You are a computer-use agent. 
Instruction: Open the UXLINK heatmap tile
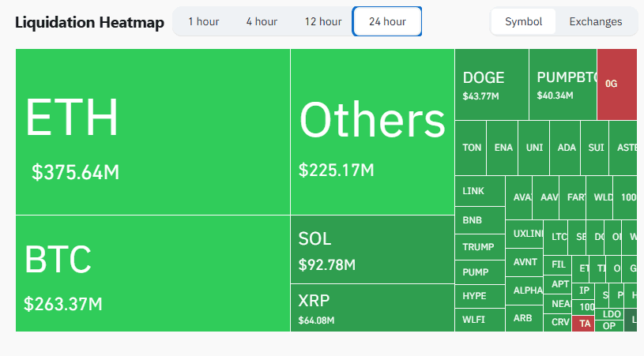525,234
